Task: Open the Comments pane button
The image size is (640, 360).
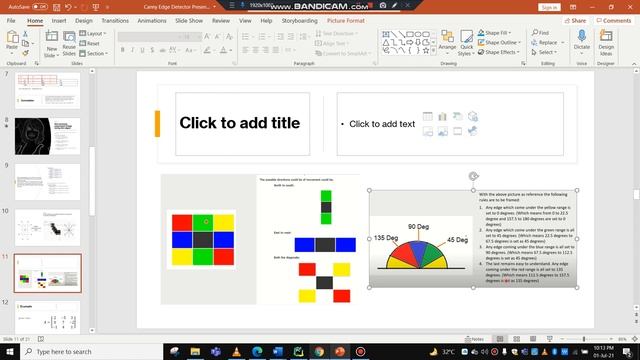Action: tap(613, 20)
